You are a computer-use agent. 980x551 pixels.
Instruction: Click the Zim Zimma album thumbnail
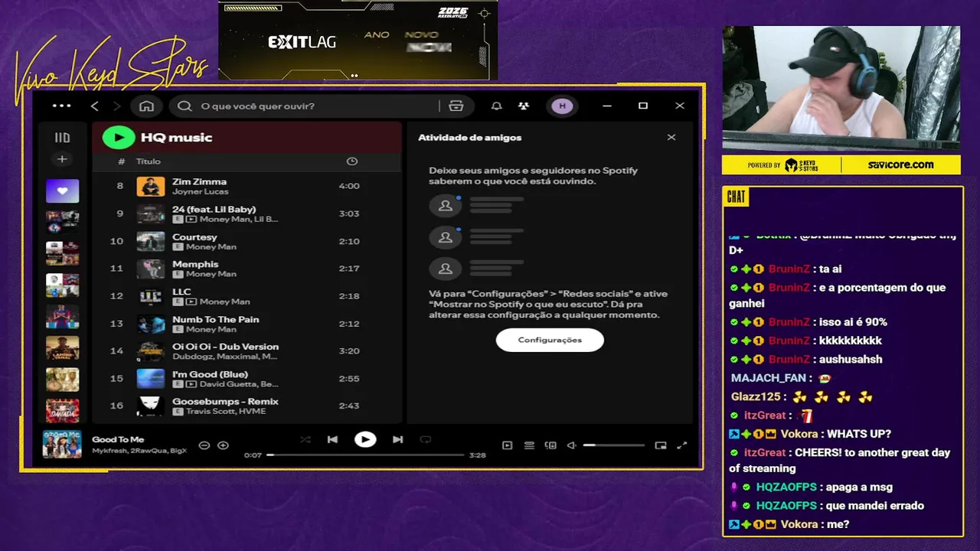click(x=151, y=186)
